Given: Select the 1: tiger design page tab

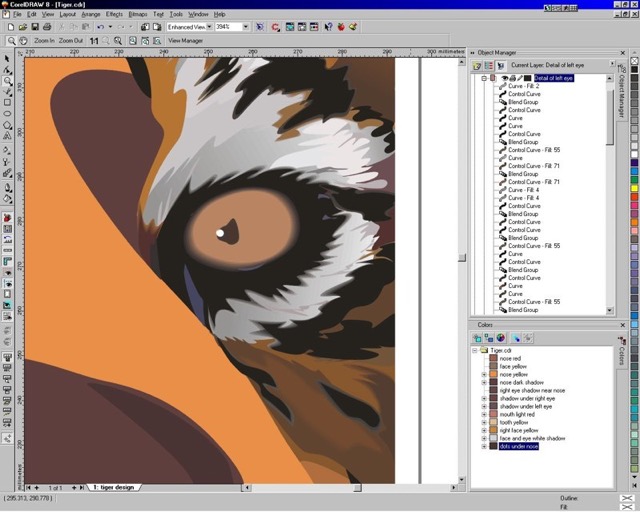Looking at the screenshot, I should [x=114, y=488].
